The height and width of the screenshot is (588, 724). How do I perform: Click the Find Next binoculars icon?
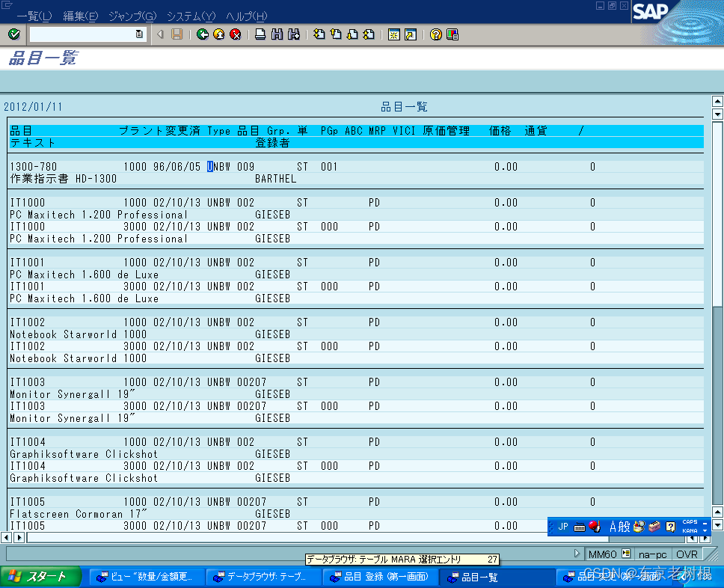click(x=294, y=34)
